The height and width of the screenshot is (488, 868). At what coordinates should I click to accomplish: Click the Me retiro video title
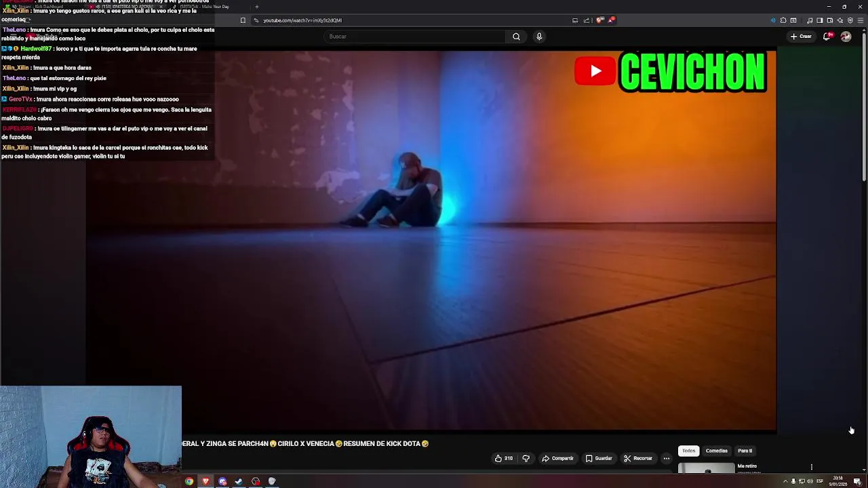[x=747, y=466]
